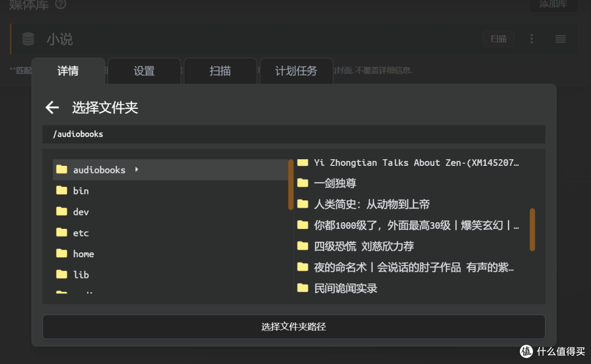Click left folder list scrollbar thumb
The width and height of the screenshot is (591, 364).
291,185
